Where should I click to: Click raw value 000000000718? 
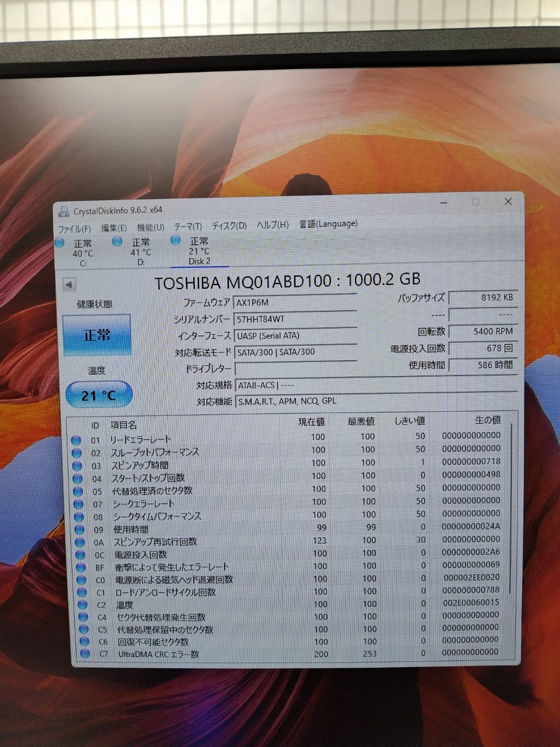pos(471,461)
